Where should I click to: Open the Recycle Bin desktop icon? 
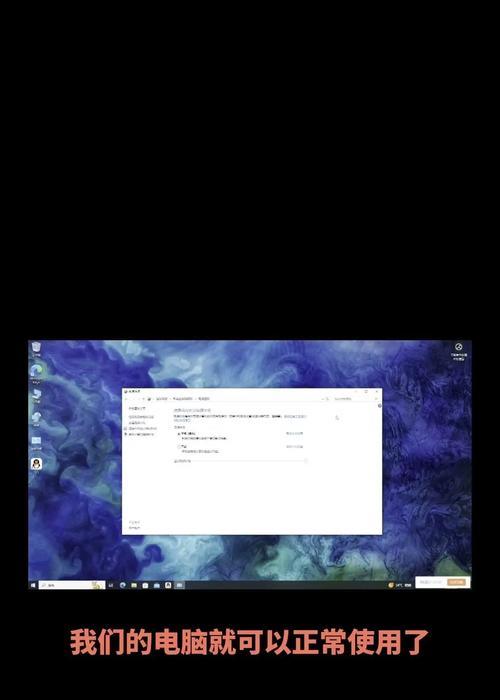point(36,347)
